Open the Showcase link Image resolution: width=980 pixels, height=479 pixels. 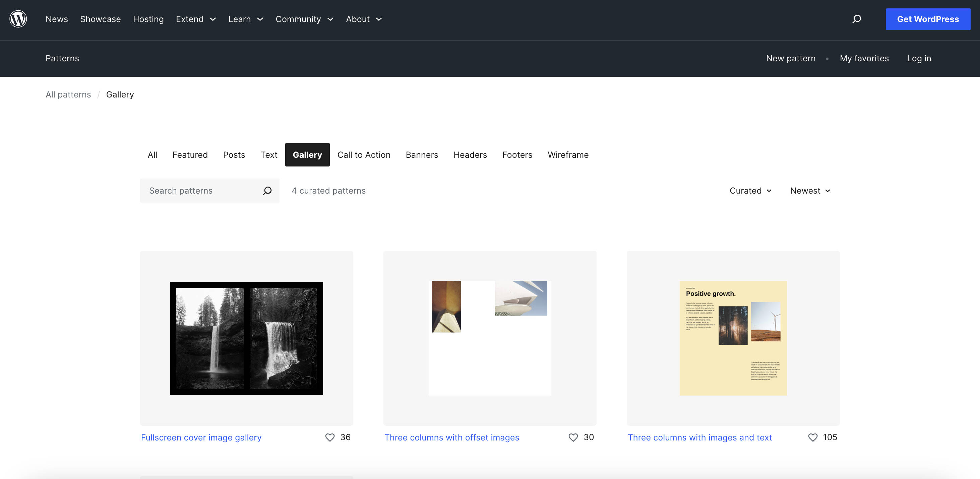(x=101, y=19)
